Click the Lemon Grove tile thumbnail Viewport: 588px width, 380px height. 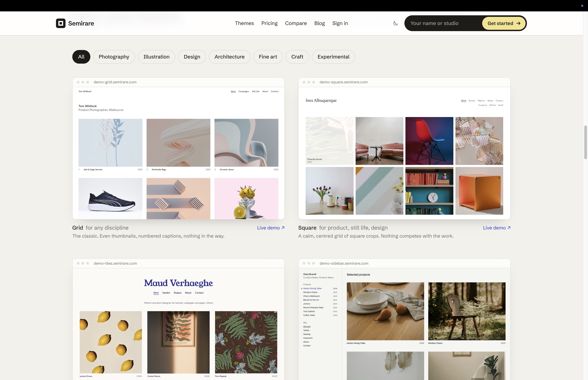click(111, 342)
